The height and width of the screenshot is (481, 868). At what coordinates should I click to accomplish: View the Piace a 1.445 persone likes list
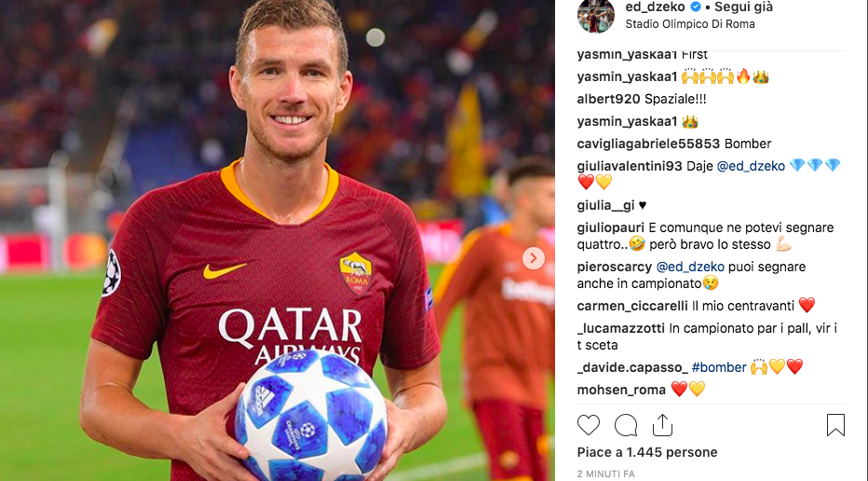[x=647, y=452]
